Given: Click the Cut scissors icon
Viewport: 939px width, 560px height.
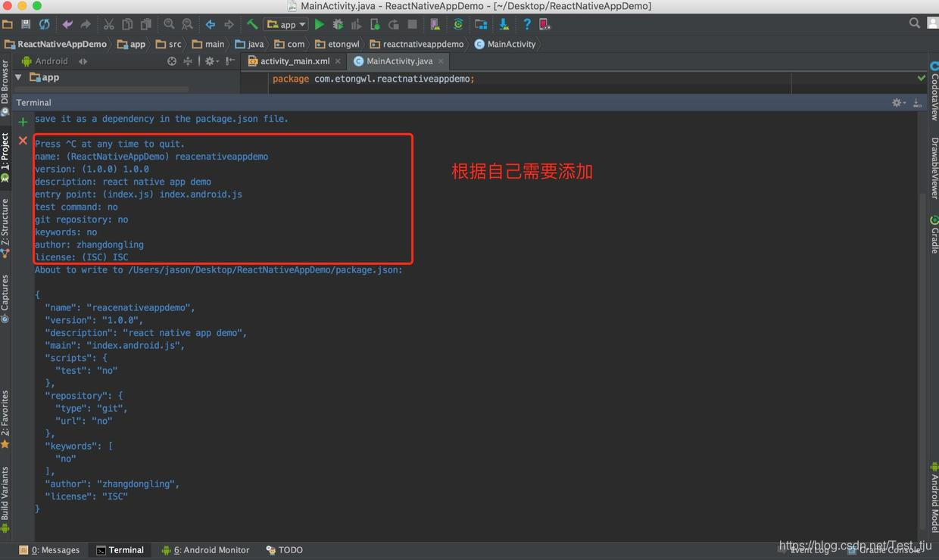Looking at the screenshot, I should point(109,24).
